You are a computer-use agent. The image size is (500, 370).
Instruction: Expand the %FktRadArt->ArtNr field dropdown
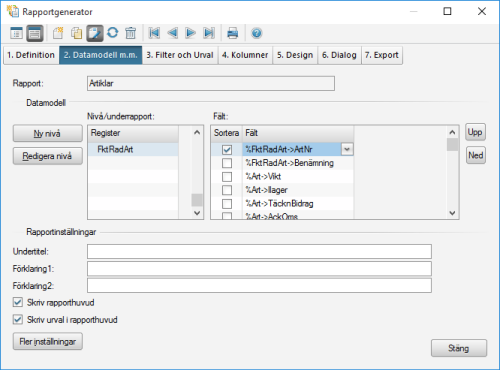[x=347, y=149]
